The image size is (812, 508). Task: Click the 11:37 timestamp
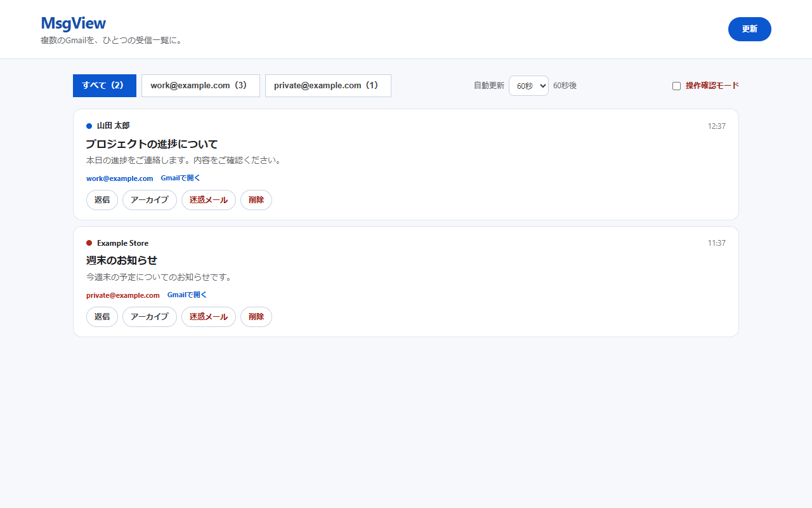click(x=717, y=243)
